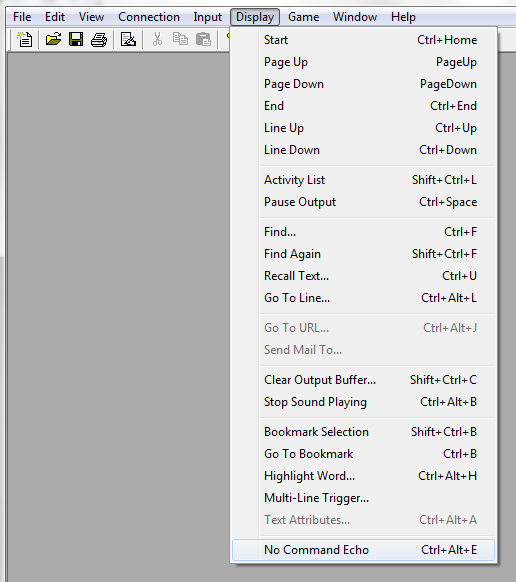This screenshot has width=516, height=582.
Task: Click the Paste clipboard icon
Action: 203,39
